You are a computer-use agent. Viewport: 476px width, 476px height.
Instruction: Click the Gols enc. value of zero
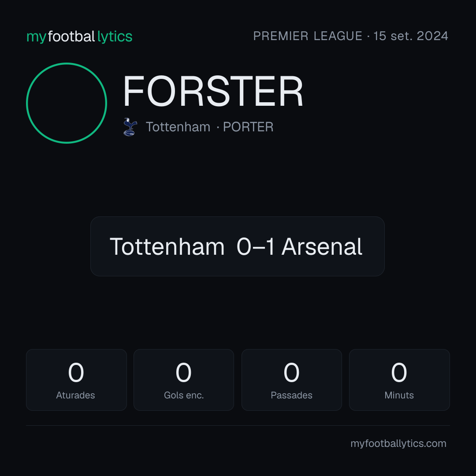(183, 372)
